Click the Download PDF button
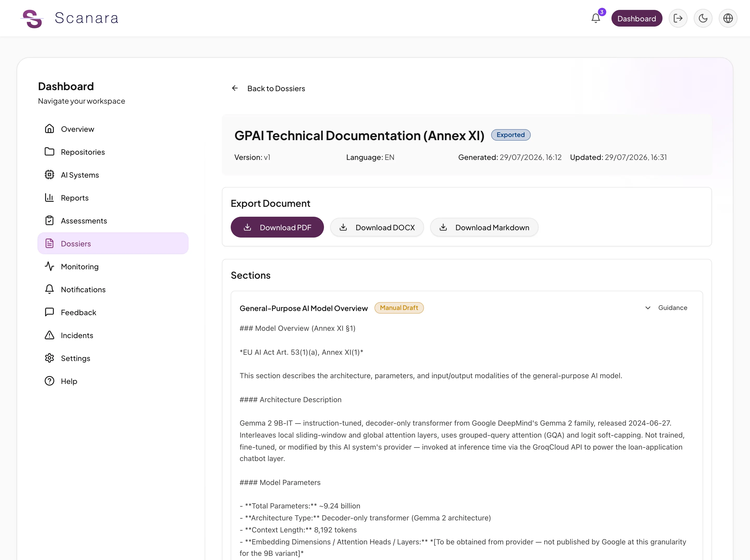750x560 pixels. (277, 227)
